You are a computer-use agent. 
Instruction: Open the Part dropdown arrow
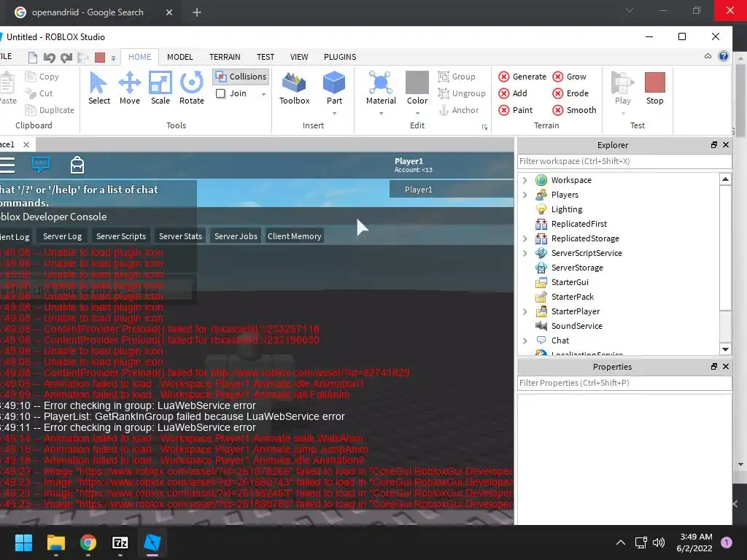334,113
